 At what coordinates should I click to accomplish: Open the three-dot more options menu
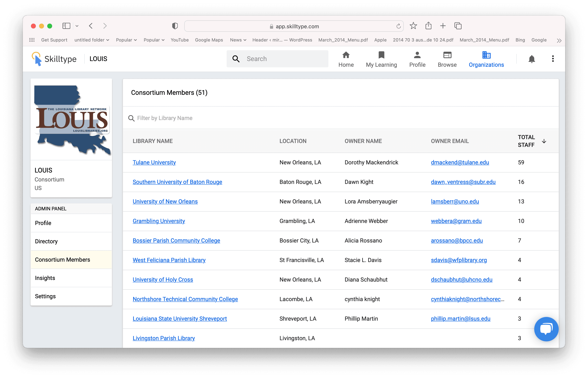click(553, 59)
